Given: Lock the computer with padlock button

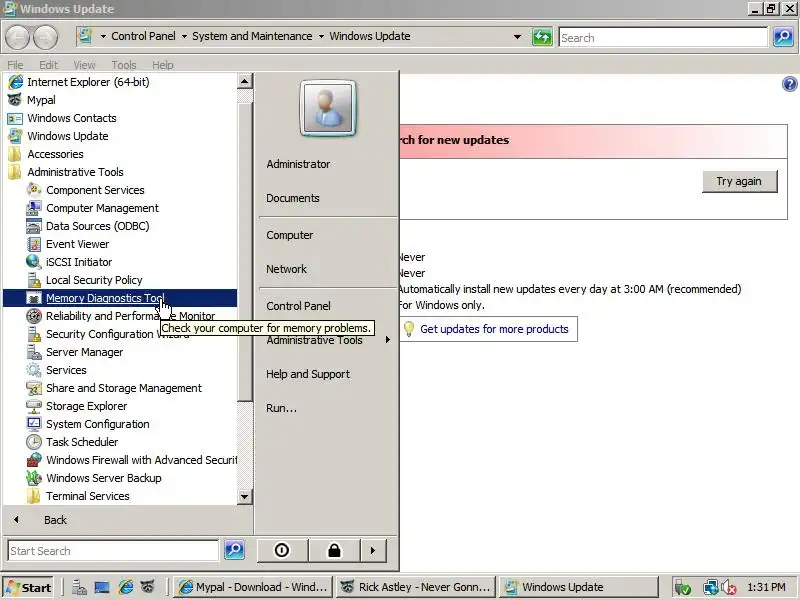Looking at the screenshot, I should (x=334, y=550).
